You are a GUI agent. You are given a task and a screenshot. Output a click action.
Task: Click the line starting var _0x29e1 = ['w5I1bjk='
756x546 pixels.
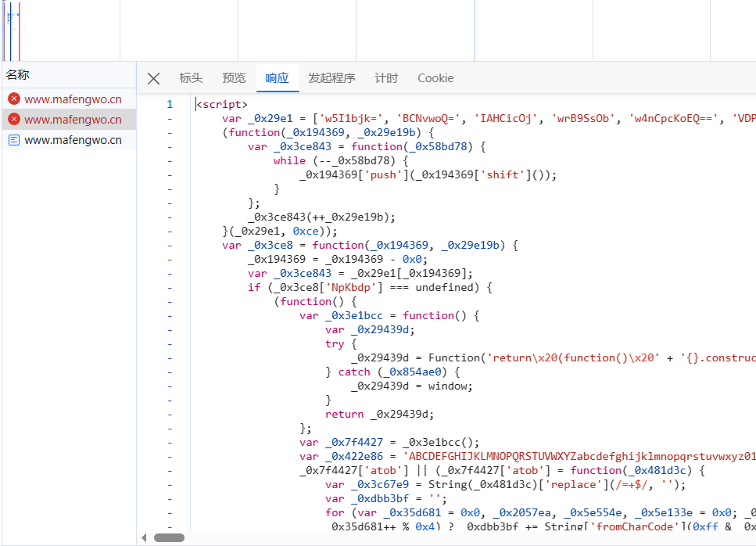(489, 118)
